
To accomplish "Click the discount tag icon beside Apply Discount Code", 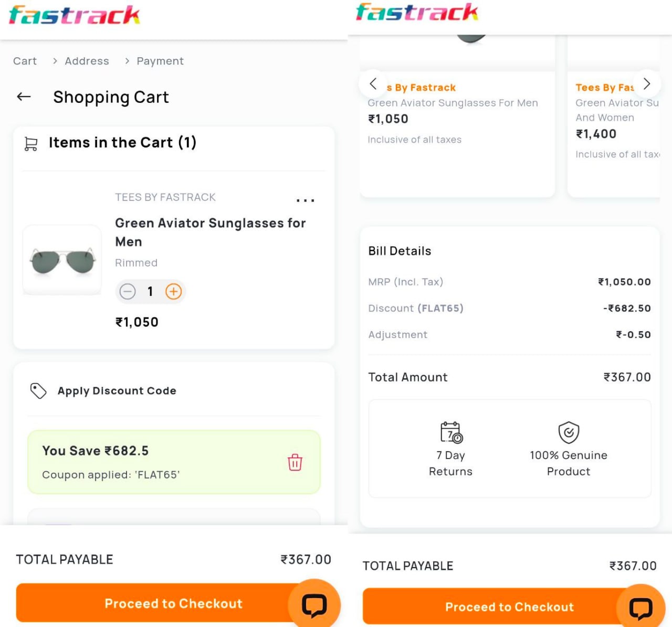I will tap(38, 390).
